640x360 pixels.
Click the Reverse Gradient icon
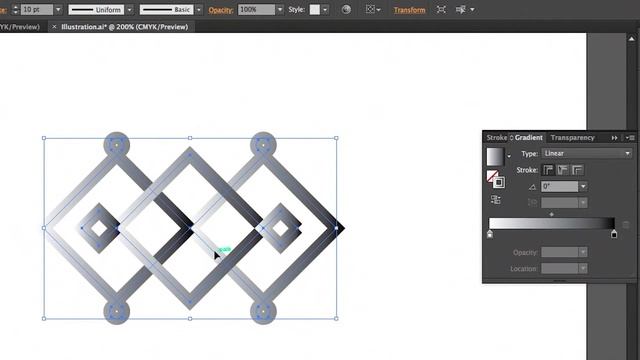coord(496,200)
